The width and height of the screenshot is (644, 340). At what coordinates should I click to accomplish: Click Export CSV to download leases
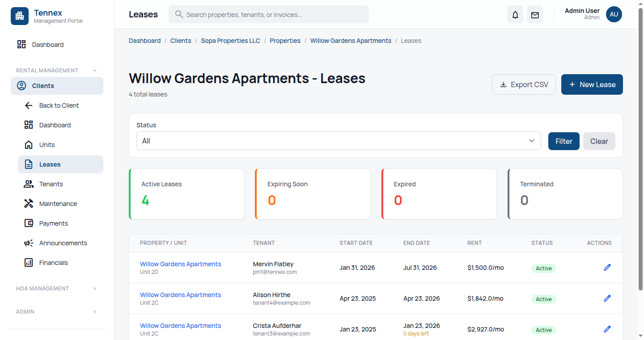tap(524, 84)
